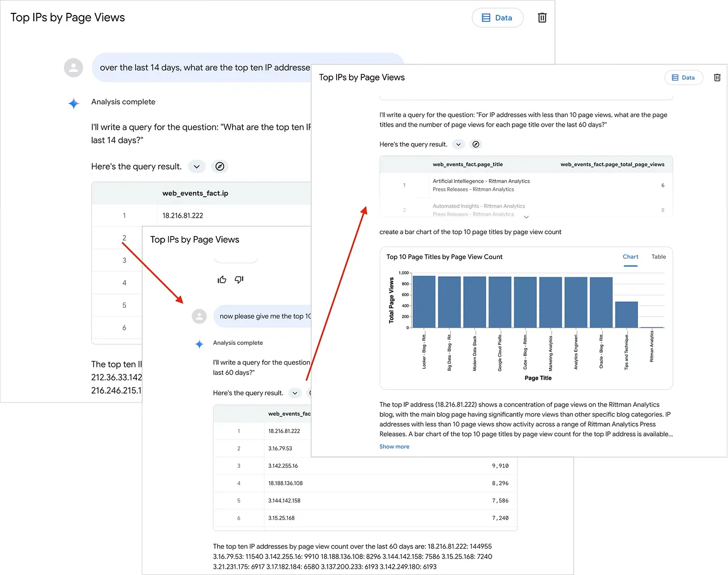Click the thumbs down icon

[239, 279]
